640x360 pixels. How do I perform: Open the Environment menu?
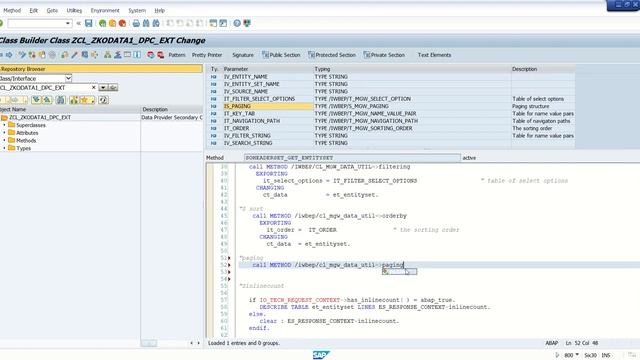105,11
